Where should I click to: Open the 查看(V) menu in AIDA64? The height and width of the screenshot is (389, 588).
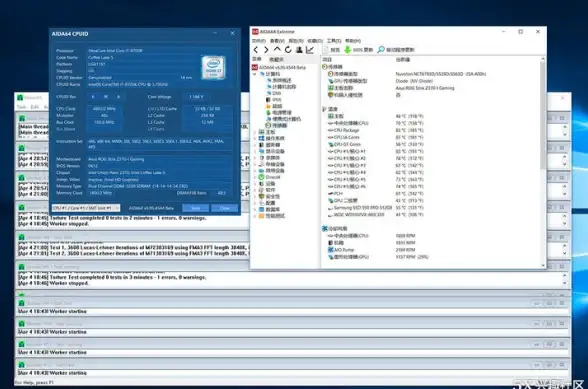277,41
